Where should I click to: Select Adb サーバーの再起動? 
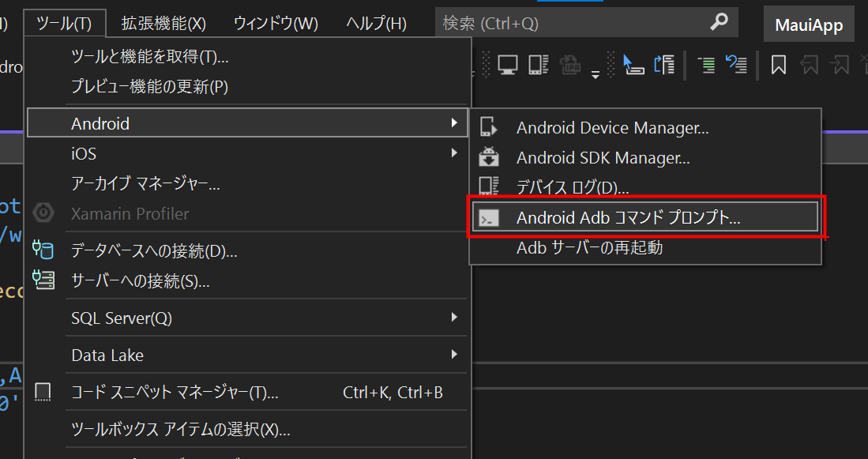coord(645,247)
